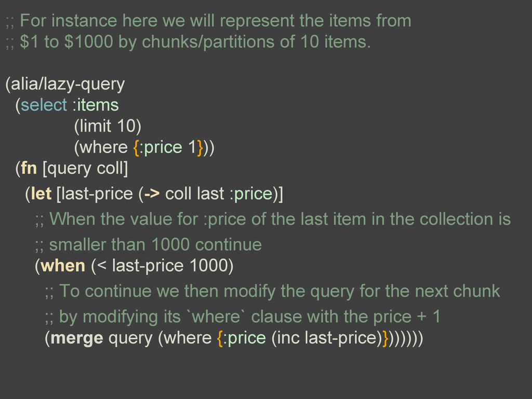Image resolution: width=532 pixels, height=399 pixels.
Task: Click the orange closing brace on the last line
Action: click(385, 338)
